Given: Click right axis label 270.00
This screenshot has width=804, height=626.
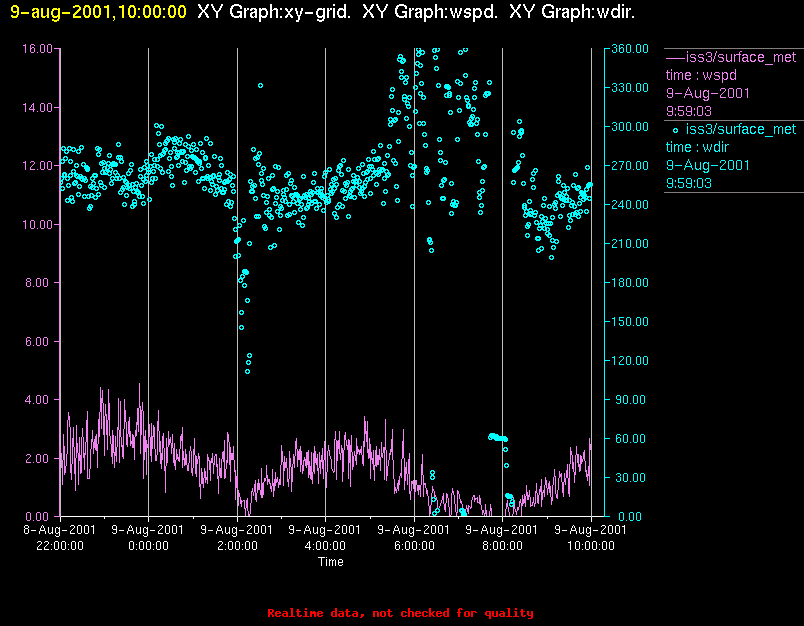Looking at the screenshot, I should click(630, 166).
